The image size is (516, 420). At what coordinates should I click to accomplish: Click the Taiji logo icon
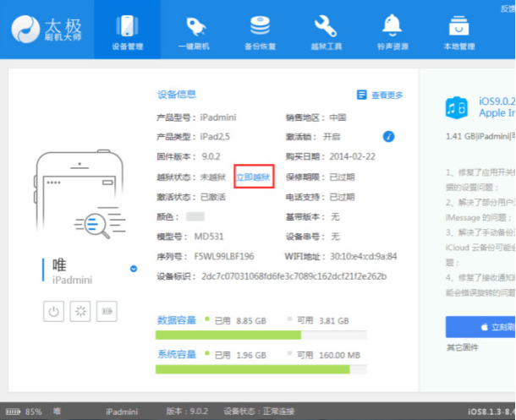tap(25, 30)
